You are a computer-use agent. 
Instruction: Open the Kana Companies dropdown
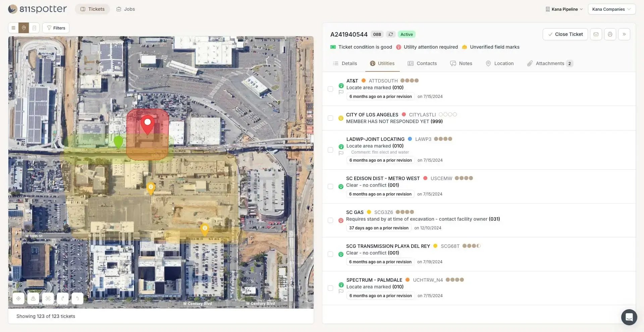click(612, 9)
